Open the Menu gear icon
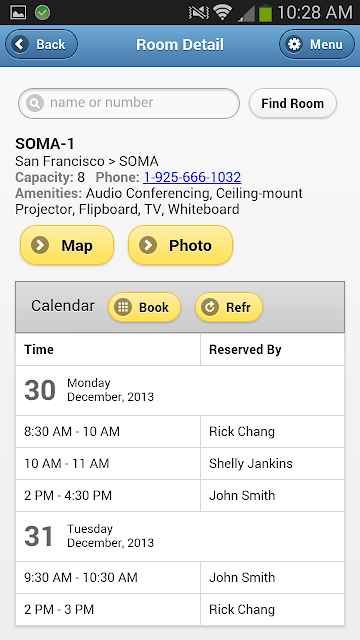 (x=294, y=44)
